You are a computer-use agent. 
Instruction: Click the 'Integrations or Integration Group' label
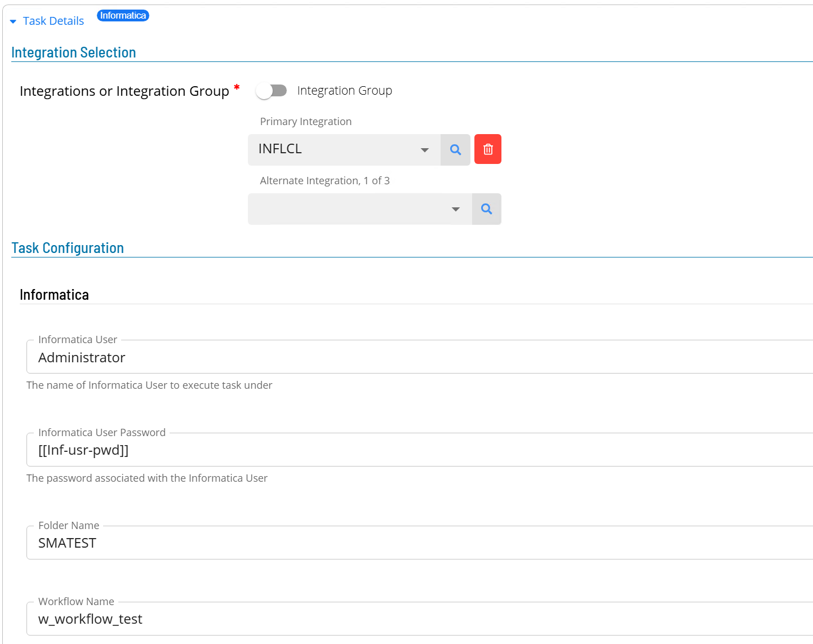point(125,91)
